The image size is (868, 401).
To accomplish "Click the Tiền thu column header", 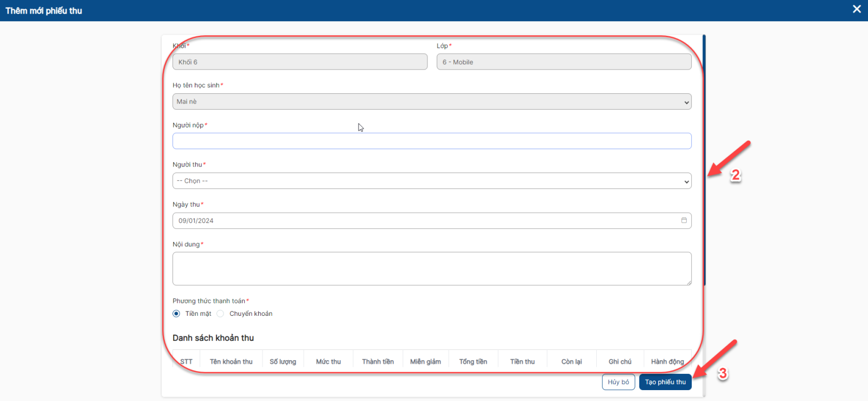I will click(522, 361).
